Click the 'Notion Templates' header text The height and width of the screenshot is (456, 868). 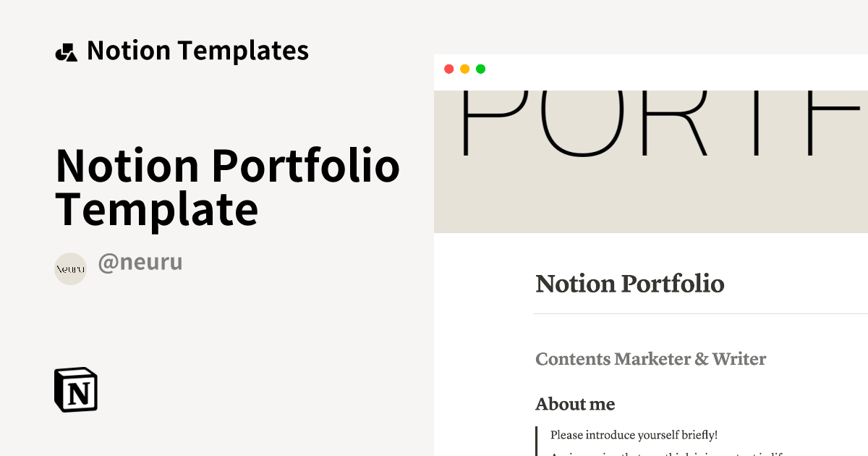tap(197, 51)
